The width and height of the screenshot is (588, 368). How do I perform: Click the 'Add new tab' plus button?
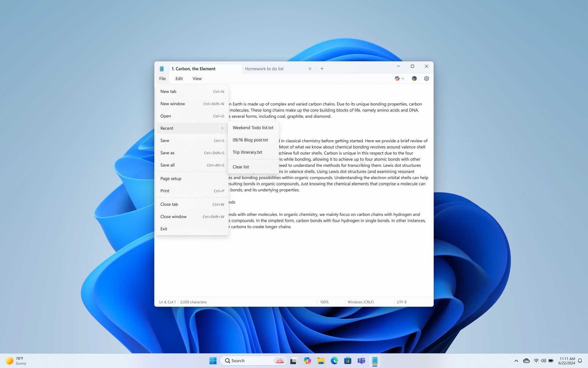[322, 68]
